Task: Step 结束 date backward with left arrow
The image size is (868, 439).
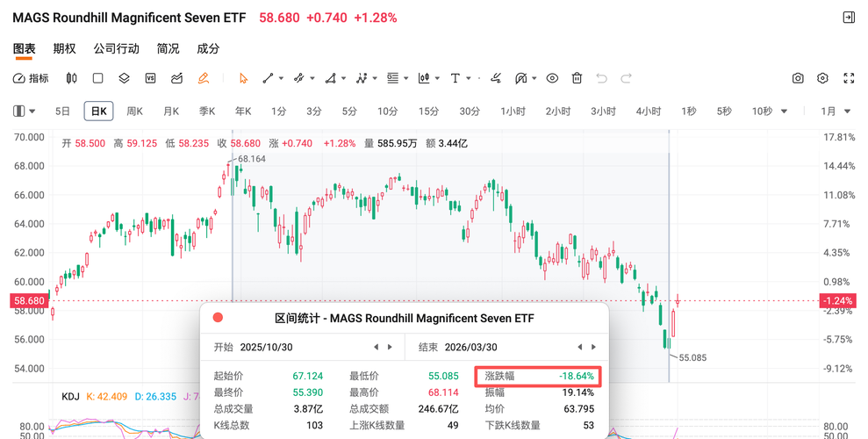Action: [x=579, y=347]
